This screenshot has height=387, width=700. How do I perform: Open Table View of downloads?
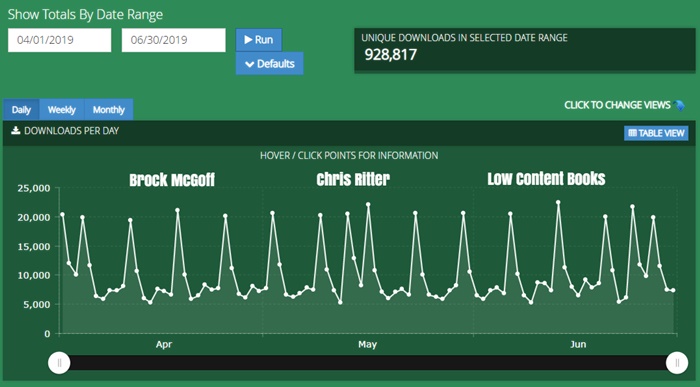coord(656,133)
